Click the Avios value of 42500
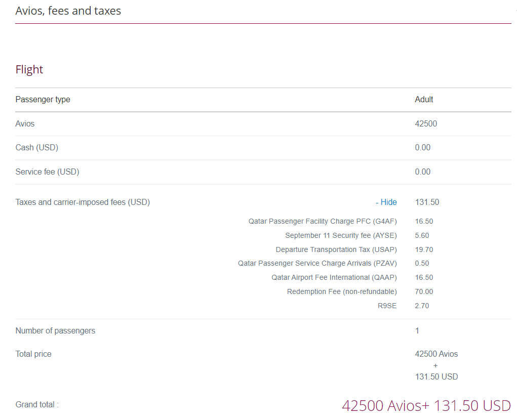Screen dimensions: 517x420 (426, 123)
